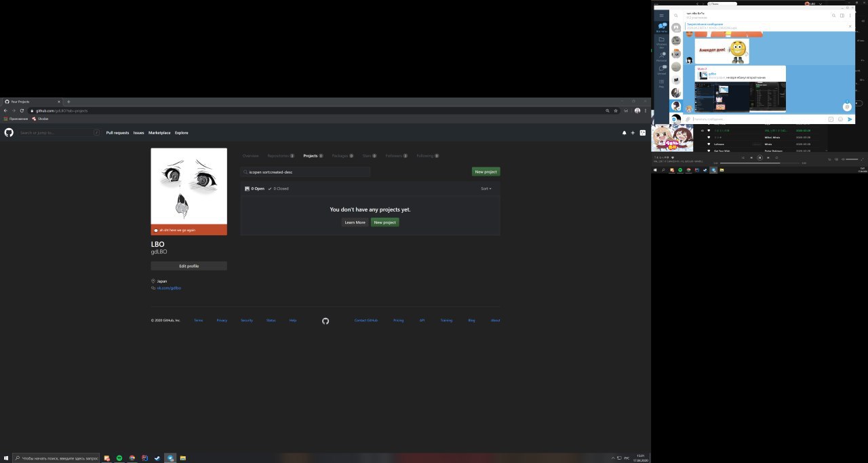Click New project under the empty projects message

point(384,222)
